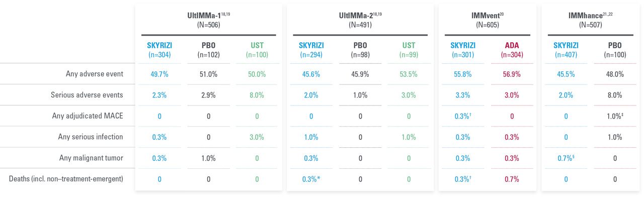Select the 56.9% value under ADA
Viewport: 644px width, 203px height.
[x=512, y=74]
